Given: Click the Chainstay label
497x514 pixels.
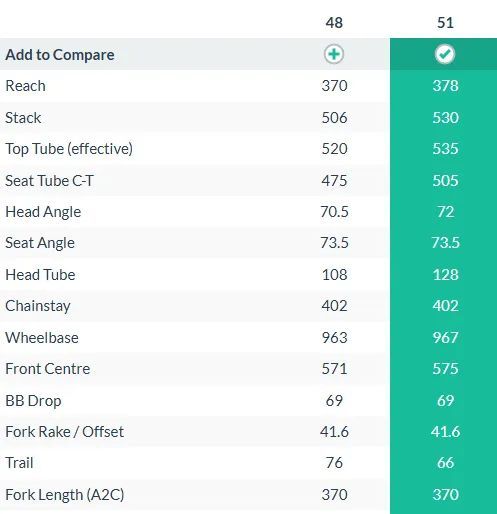Looking at the screenshot, I should [x=38, y=306].
